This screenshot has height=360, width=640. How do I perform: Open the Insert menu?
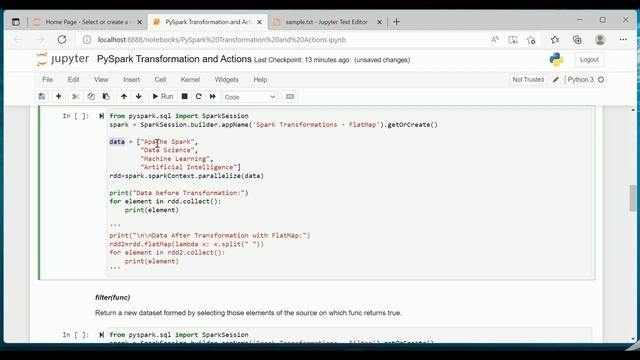pyautogui.click(x=131, y=80)
